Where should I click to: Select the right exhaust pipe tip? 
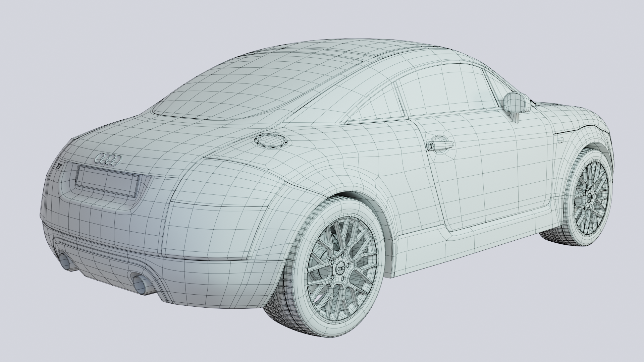[139, 285]
